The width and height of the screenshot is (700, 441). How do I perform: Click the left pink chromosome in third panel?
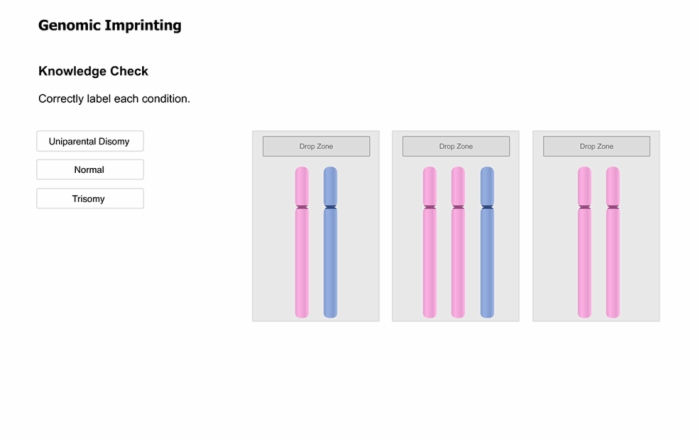(x=584, y=242)
